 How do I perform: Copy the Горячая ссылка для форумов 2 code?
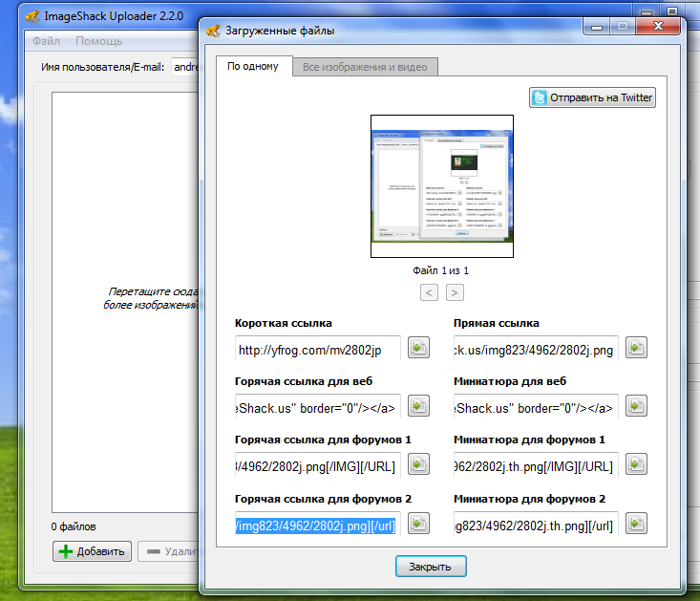[418, 524]
